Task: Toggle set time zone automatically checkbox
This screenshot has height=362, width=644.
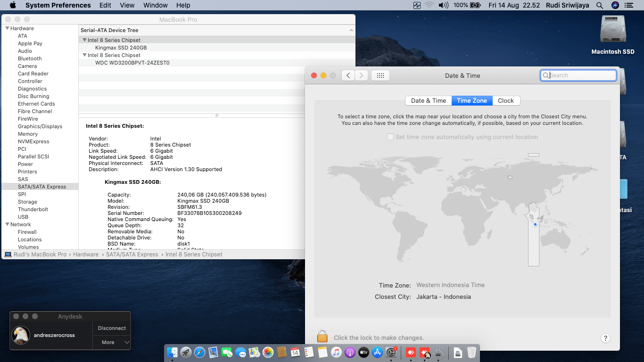Action: tap(390, 137)
